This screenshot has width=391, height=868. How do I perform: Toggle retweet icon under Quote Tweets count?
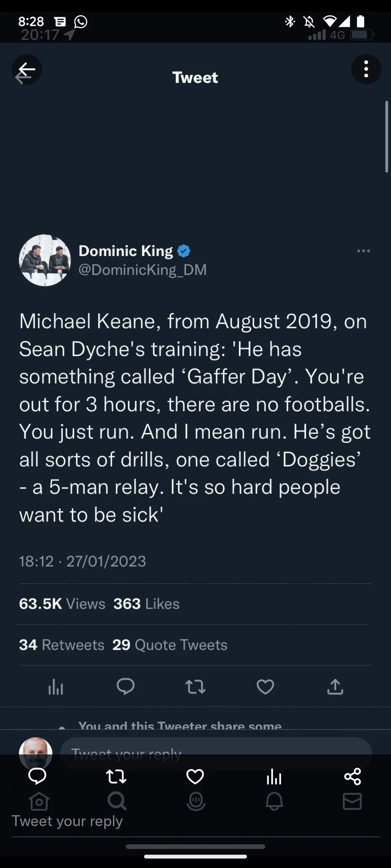point(195,687)
